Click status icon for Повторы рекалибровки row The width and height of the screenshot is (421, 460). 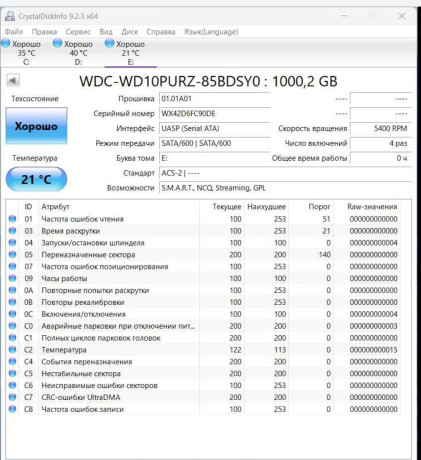coord(12,302)
